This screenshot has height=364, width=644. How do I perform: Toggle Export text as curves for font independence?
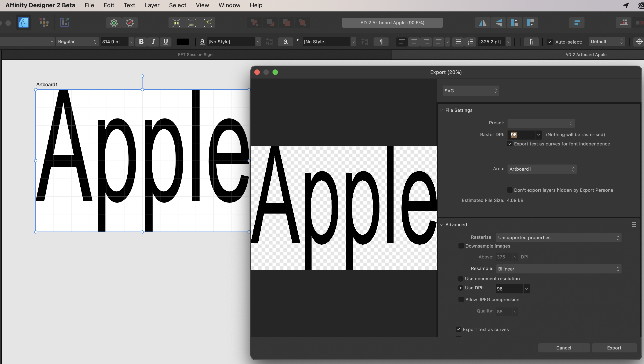[x=510, y=144]
